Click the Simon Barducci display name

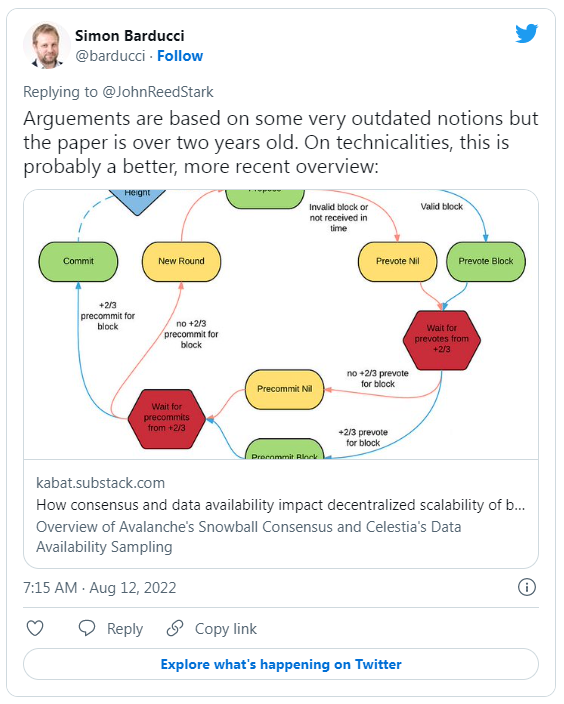pyautogui.click(x=129, y=36)
